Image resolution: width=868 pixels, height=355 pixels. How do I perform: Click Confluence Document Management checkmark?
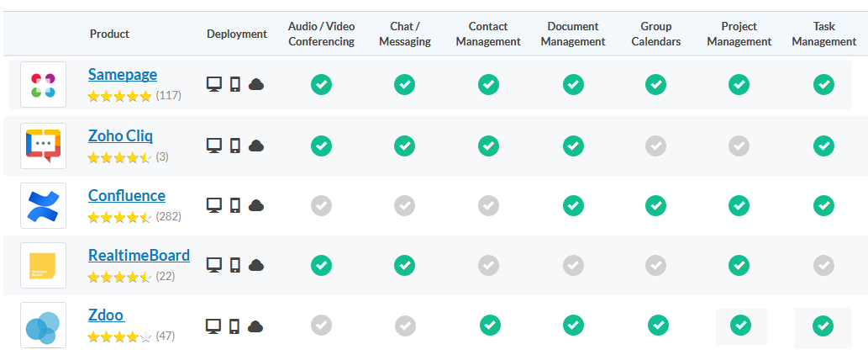pyautogui.click(x=574, y=205)
